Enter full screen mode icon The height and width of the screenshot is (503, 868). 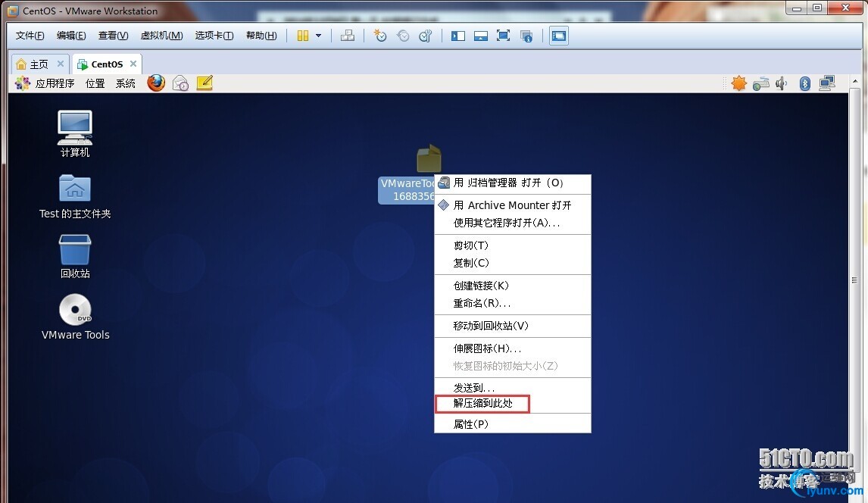click(503, 36)
